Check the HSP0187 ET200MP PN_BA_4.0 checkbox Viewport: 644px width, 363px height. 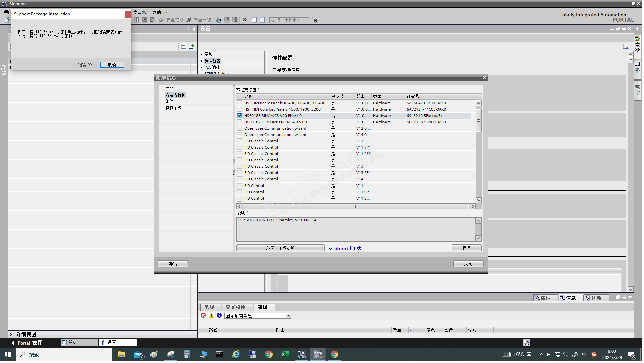tap(240, 122)
